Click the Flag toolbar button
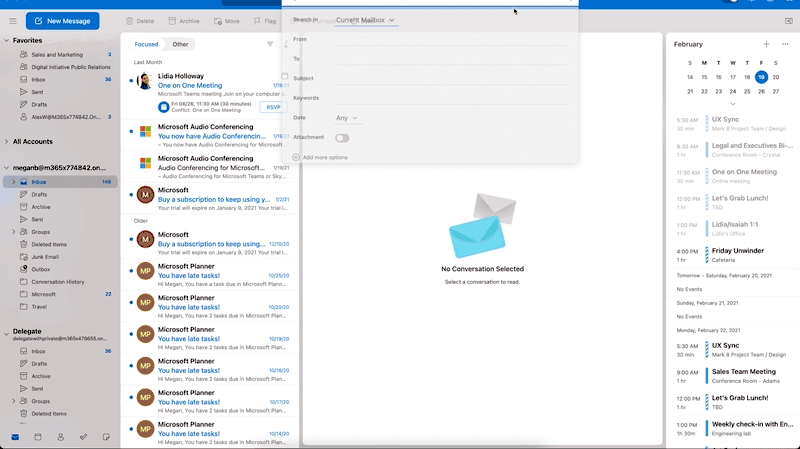The width and height of the screenshot is (800, 449). point(265,21)
